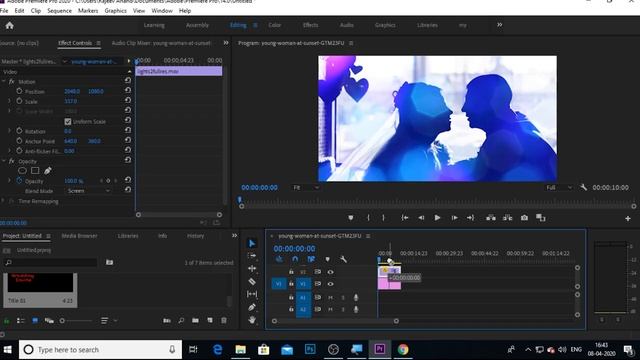This screenshot has height=360, width=640.
Task: Select the Razor tool
Action: pyautogui.click(x=252, y=281)
